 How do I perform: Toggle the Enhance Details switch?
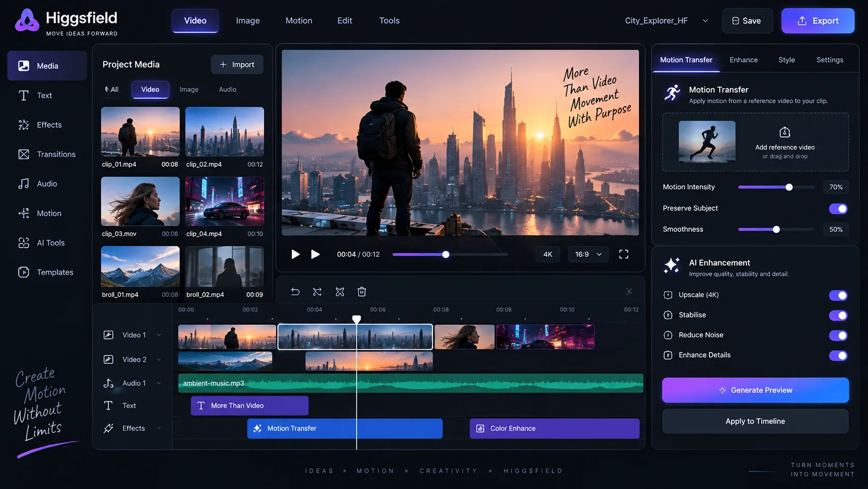click(838, 355)
